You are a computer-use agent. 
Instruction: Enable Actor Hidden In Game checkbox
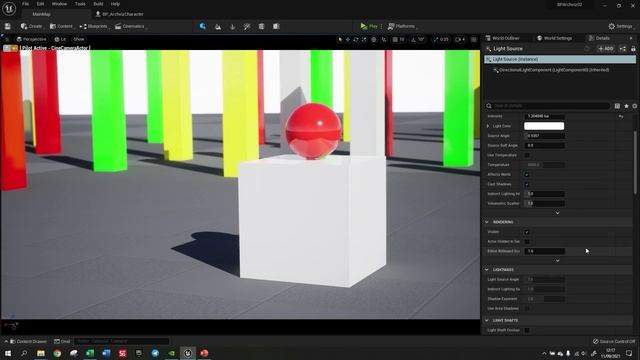(527, 242)
